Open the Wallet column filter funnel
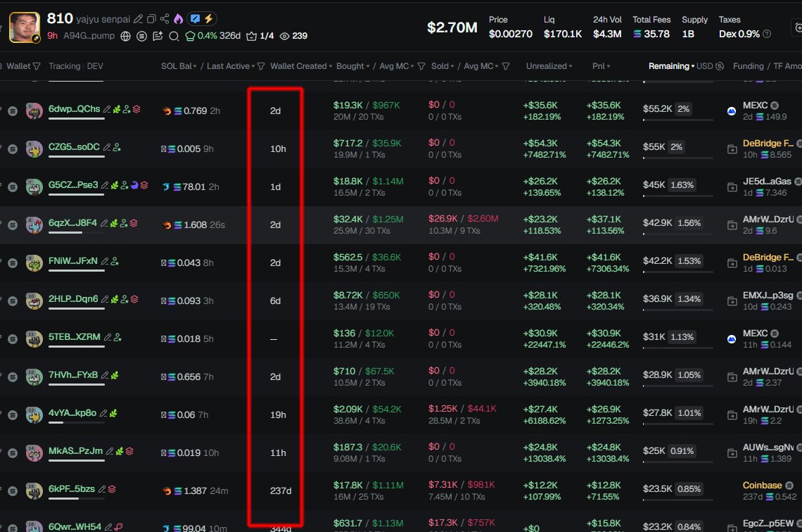802x532 pixels. coord(37,66)
